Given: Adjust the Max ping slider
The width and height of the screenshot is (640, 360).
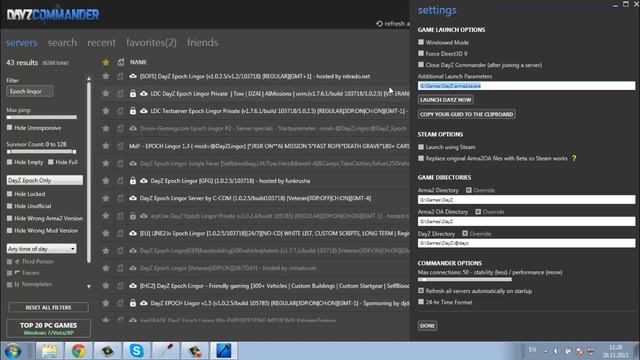Looking at the screenshot, I should [x=42, y=117].
